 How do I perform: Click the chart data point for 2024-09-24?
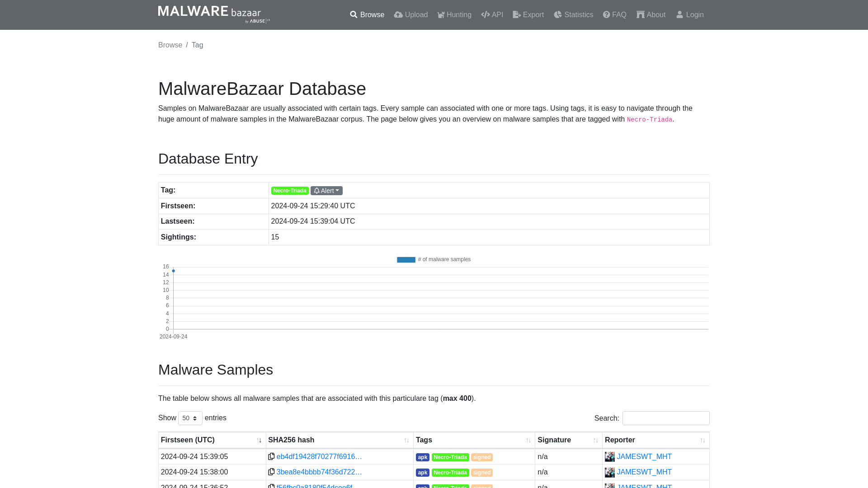pyautogui.click(x=173, y=271)
